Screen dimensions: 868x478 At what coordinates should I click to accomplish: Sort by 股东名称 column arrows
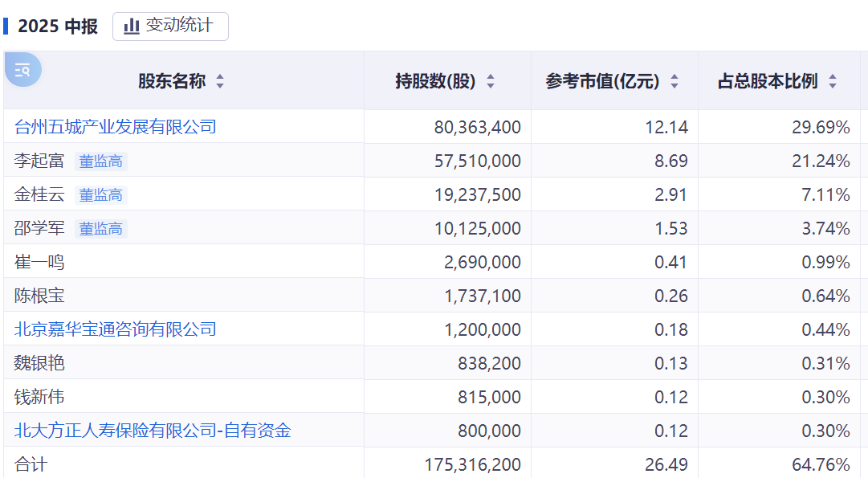[220, 81]
